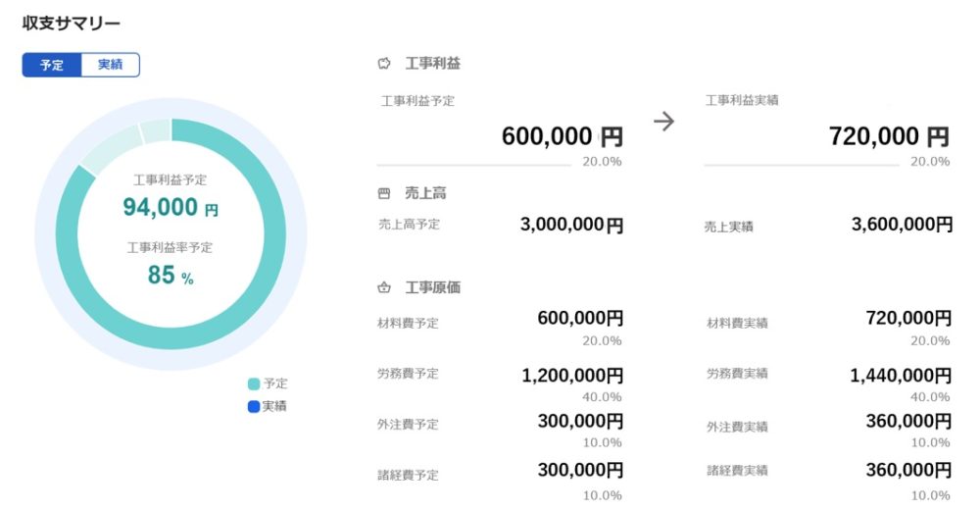Click the 94,000 円 value in donut center

click(171, 207)
